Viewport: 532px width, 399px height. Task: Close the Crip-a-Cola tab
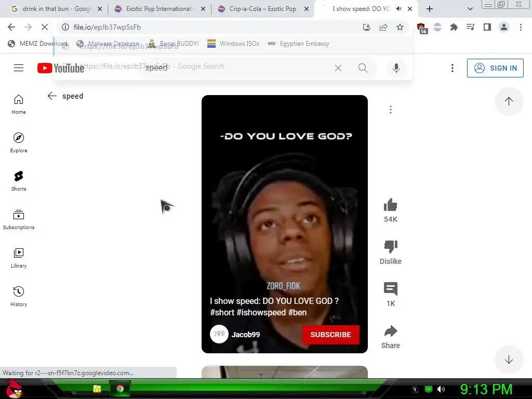click(307, 9)
